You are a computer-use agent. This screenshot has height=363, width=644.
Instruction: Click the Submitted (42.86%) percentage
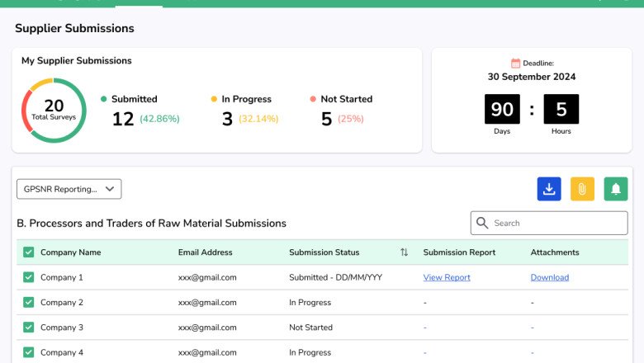[x=159, y=119]
